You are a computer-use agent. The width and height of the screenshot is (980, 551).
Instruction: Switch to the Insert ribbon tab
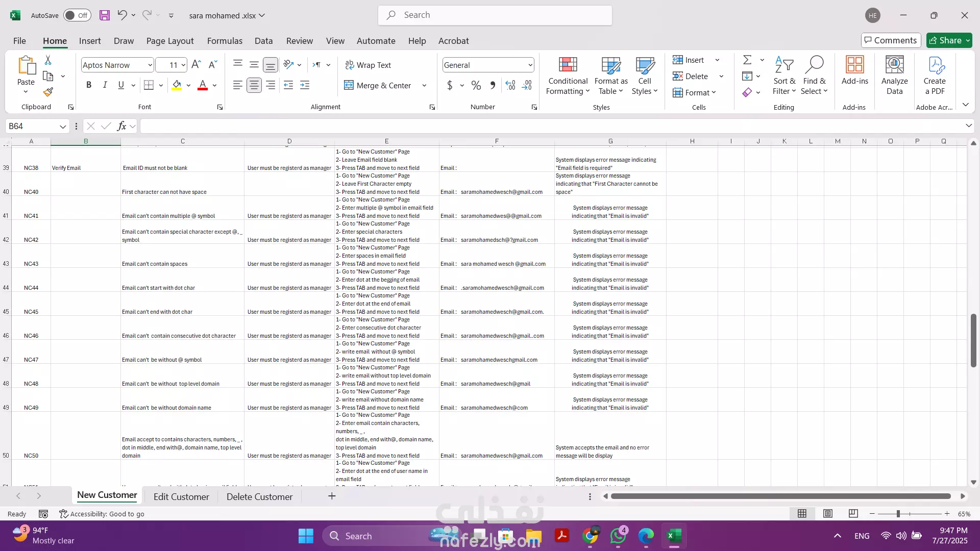click(x=90, y=41)
